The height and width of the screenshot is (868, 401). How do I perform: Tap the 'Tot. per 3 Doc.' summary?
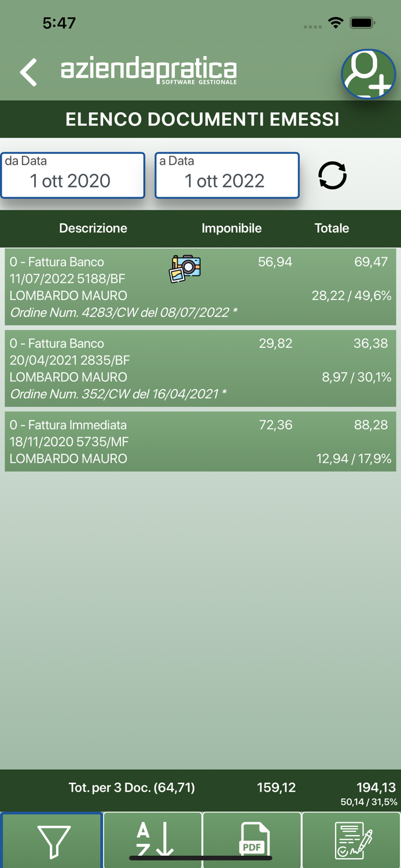pyautogui.click(x=132, y=788)
